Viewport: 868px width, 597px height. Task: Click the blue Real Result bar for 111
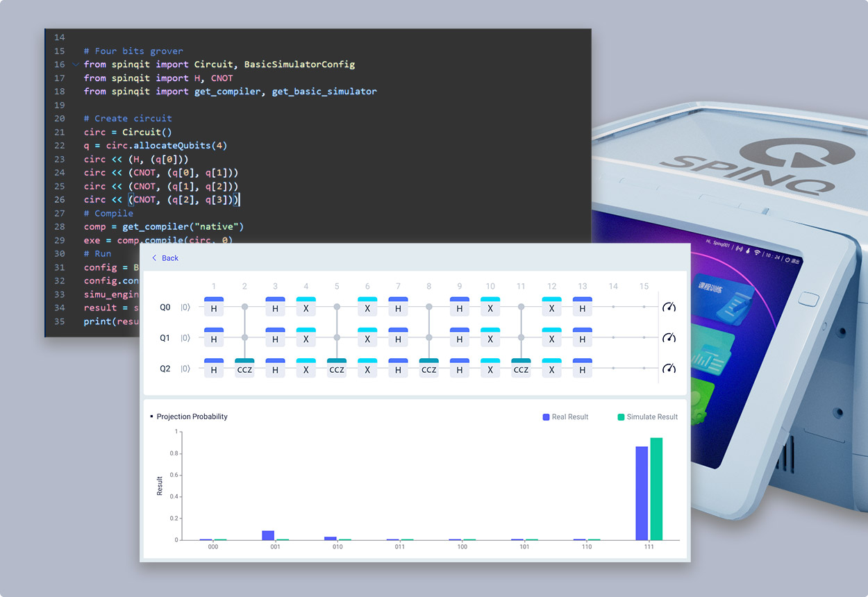(642, 493)
